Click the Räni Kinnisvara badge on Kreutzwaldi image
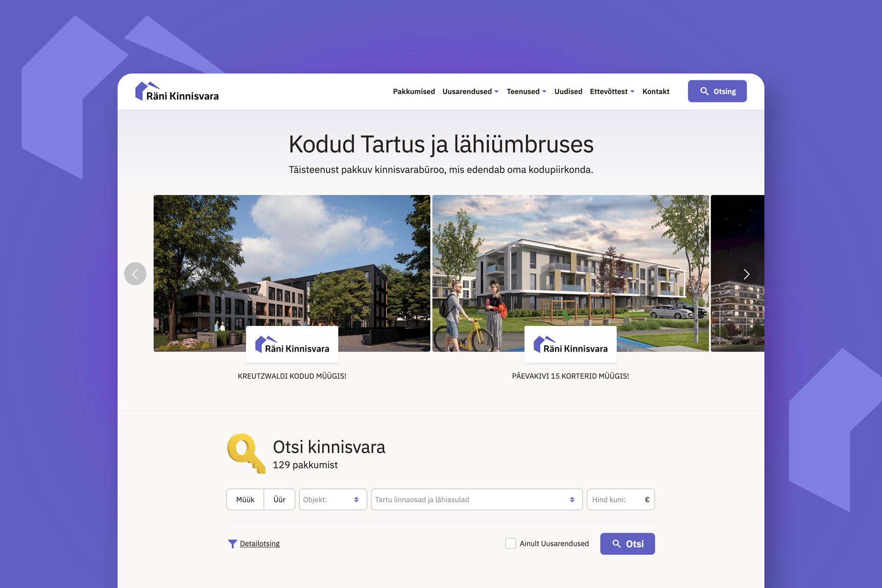The width and height of the screenshot is (882, 588). pyautogui.click(x=292, y=344)
